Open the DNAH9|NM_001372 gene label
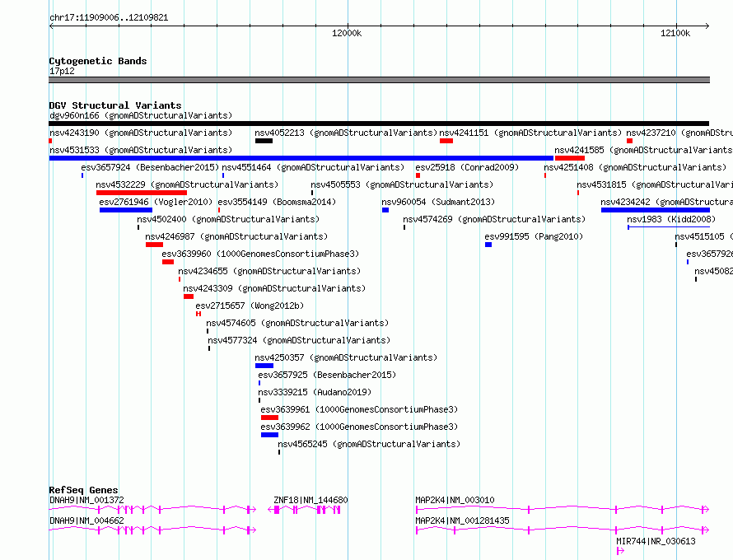The width and height of the screenshot is (733, 560). (x=87, y=500)
